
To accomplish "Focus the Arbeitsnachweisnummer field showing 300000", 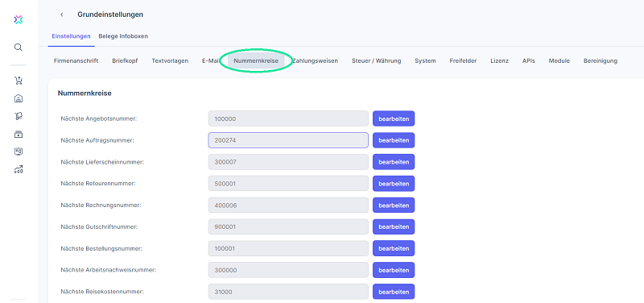I will [288, 271].
